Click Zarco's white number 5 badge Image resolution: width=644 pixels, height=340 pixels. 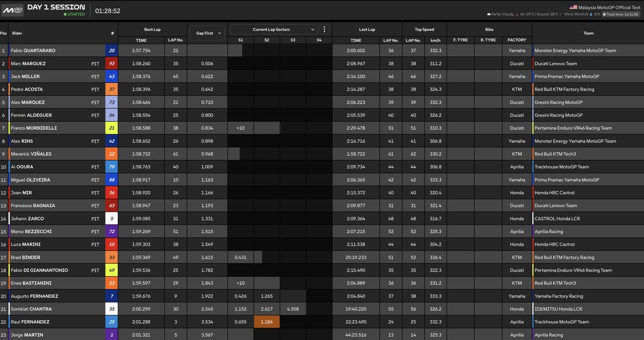click(112, 218)
